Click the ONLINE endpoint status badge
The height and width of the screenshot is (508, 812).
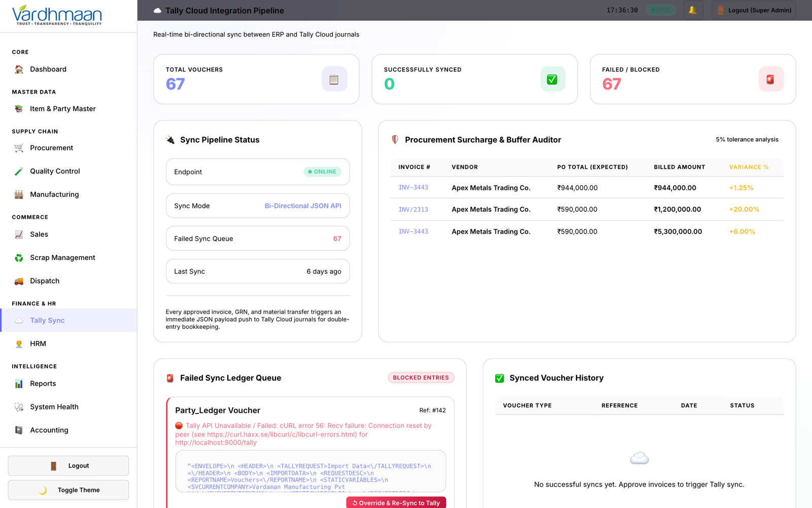[322, 172]
